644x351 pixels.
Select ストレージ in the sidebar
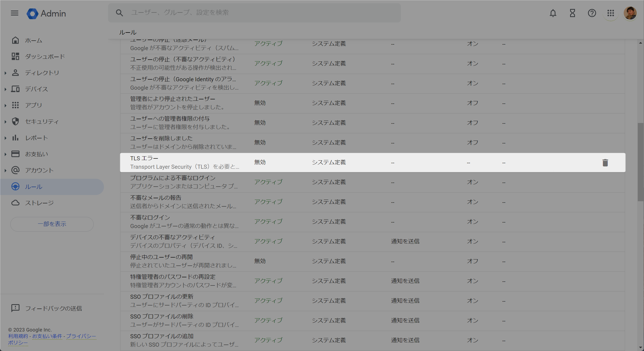click(x=39, y=203)
